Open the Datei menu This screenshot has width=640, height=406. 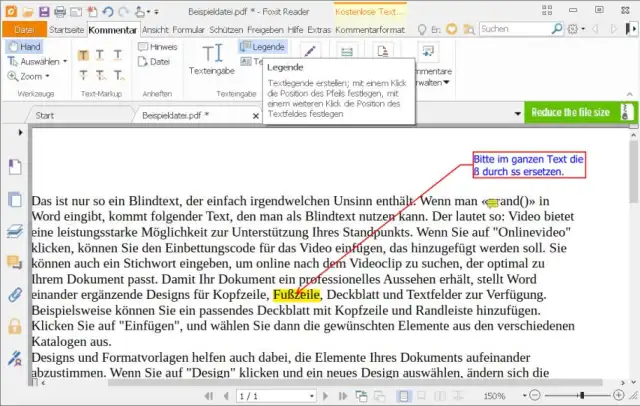click(x=24, y=30)
